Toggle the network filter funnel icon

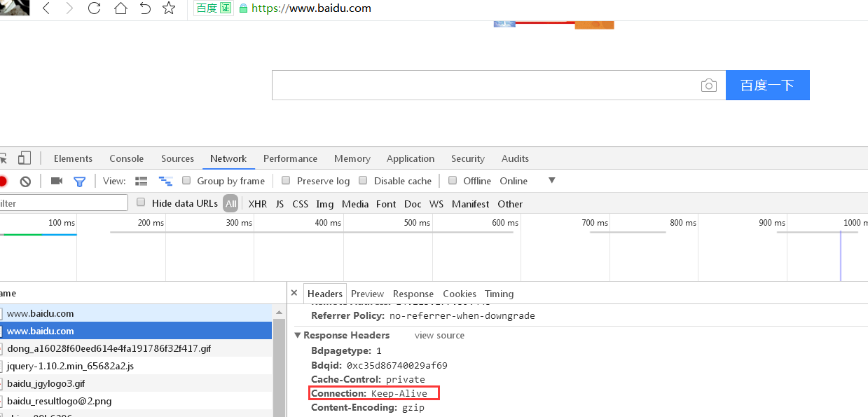(80, 182)
